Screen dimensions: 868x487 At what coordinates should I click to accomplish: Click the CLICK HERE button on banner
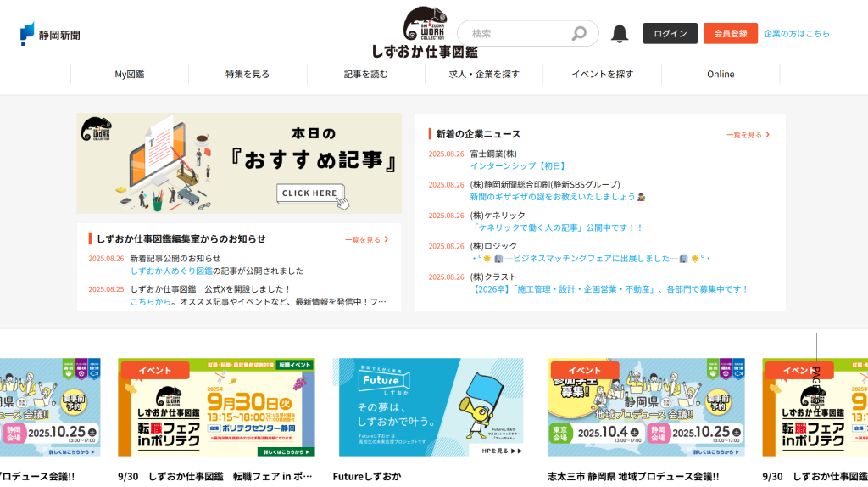(x=310, y=193)
